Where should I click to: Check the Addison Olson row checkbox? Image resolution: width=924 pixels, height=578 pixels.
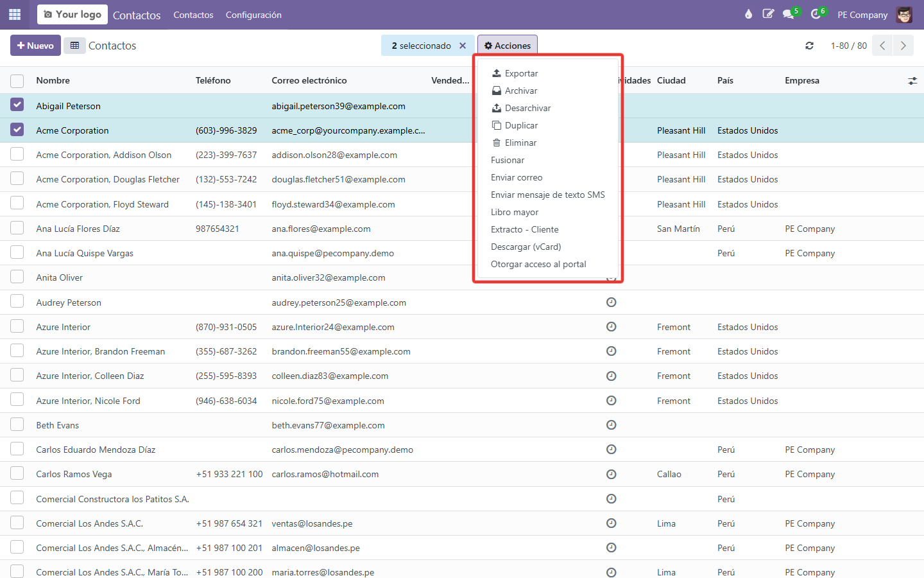coord(17,154)
